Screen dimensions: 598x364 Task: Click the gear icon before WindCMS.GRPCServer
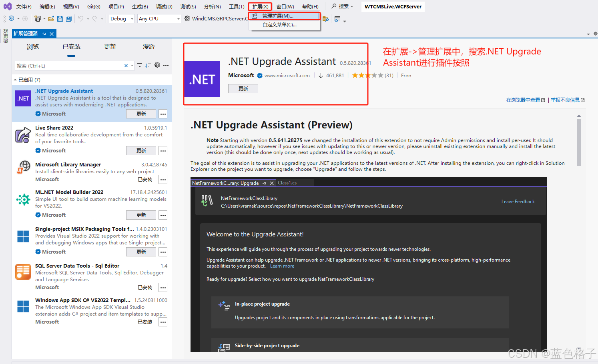187,18
